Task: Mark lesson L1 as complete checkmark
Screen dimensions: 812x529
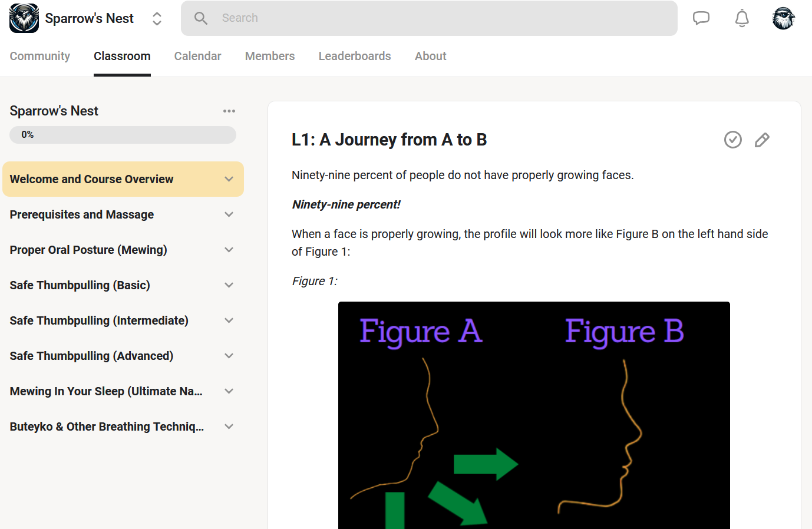Action: [x=733, y=140]
